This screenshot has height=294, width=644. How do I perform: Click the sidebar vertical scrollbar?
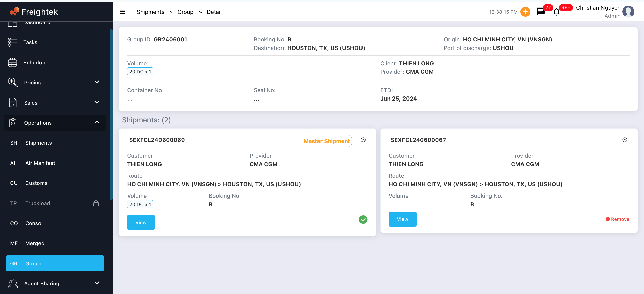(x=111, y=114)
